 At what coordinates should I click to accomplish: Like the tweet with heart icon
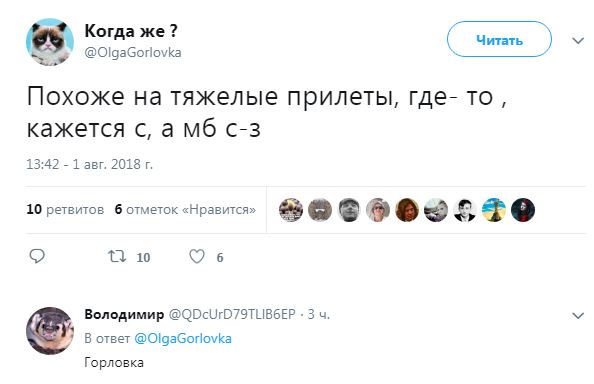click(x=197, y=256)
